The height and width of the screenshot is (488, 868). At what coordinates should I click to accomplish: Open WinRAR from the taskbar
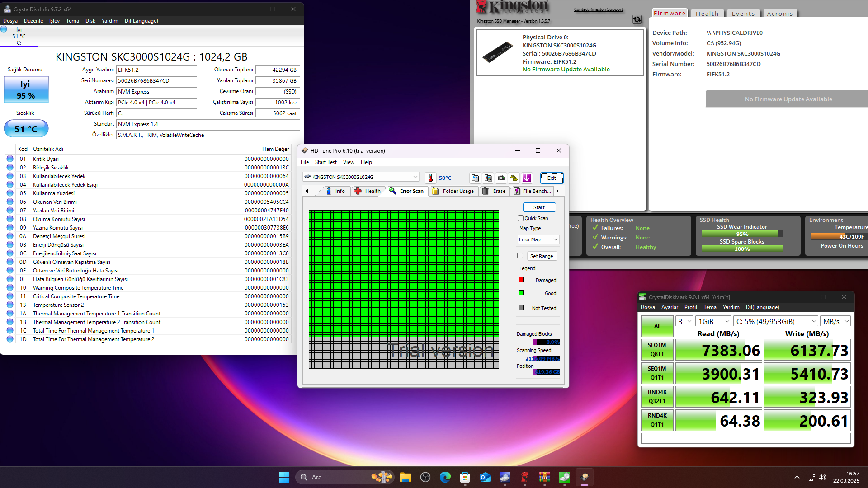tap(544, 477)
